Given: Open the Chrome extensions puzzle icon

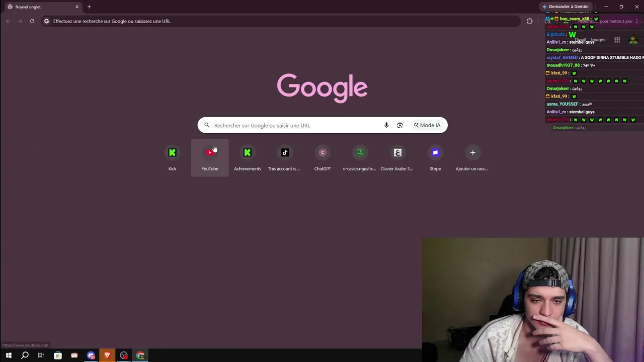Looking at the screenshot, I should pos(530,21).
